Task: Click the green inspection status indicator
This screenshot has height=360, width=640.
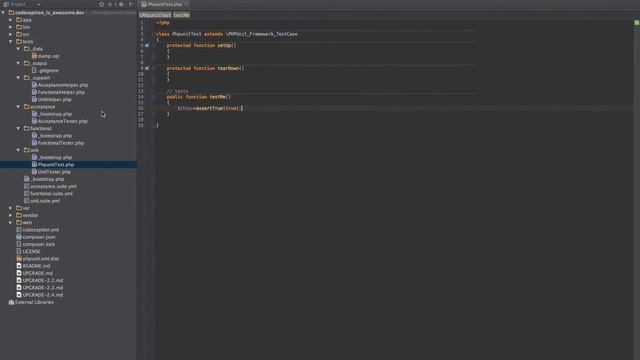Action: (x=636, y=23)
